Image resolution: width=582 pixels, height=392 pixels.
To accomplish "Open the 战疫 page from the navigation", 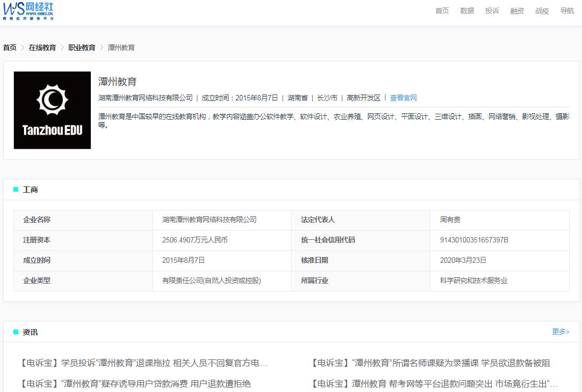I will (x=541, y=11).
